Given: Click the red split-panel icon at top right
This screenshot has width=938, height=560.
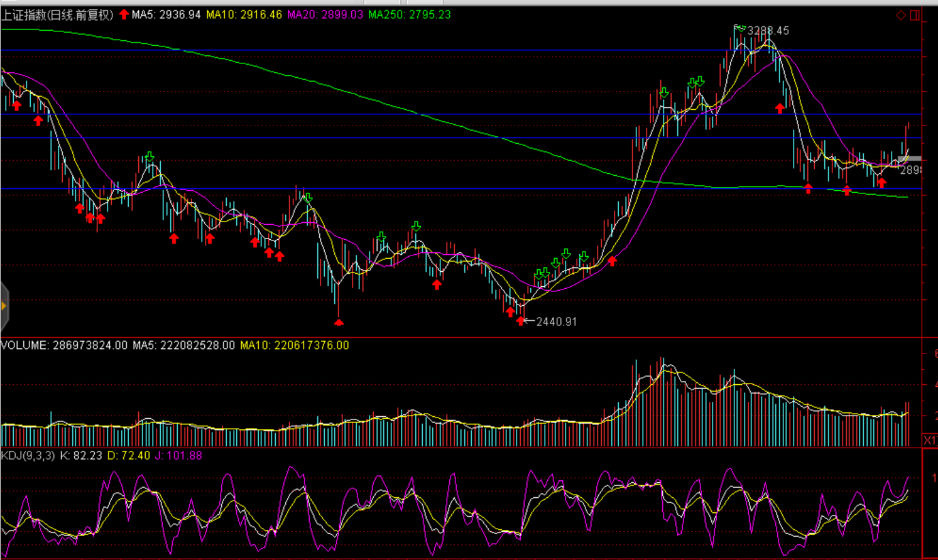Looking at the screenshot, I should pyautogui.click(x=915, y=15).
